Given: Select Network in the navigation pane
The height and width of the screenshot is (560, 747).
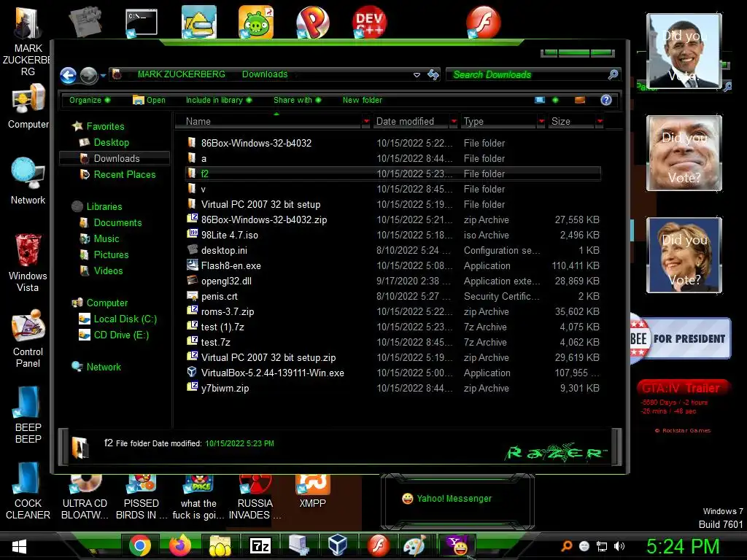Looking at the screenshot, I should (x=104, y=367).
